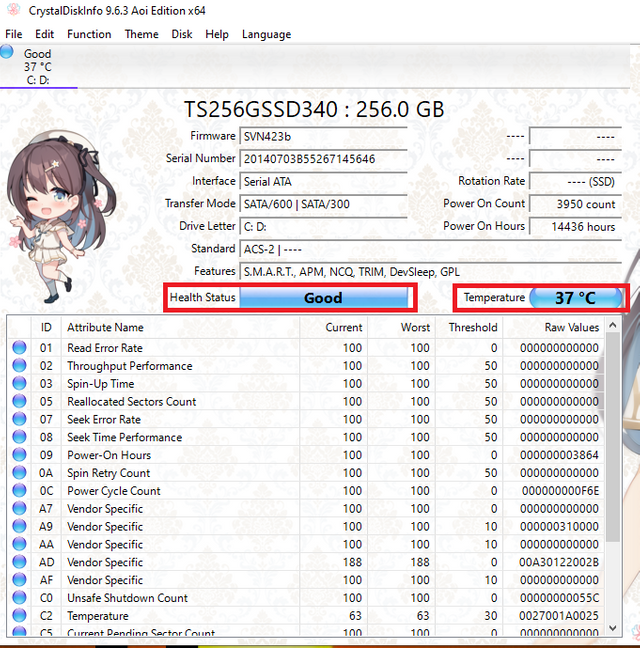Click status icon for Throughput Performance

click(19, 365)
